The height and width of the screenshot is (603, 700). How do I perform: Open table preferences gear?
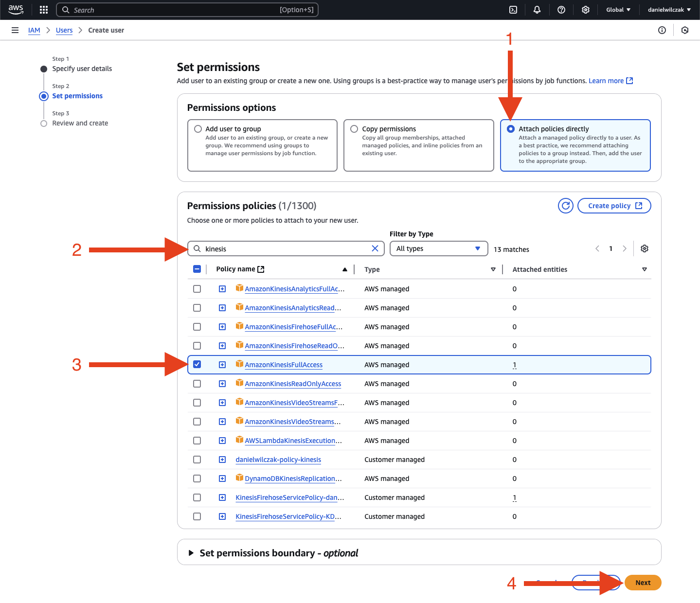645,248
